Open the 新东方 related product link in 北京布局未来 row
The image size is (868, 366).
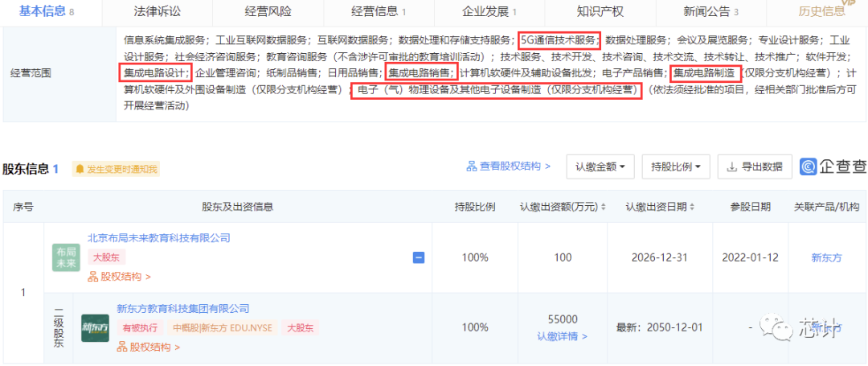826,257
